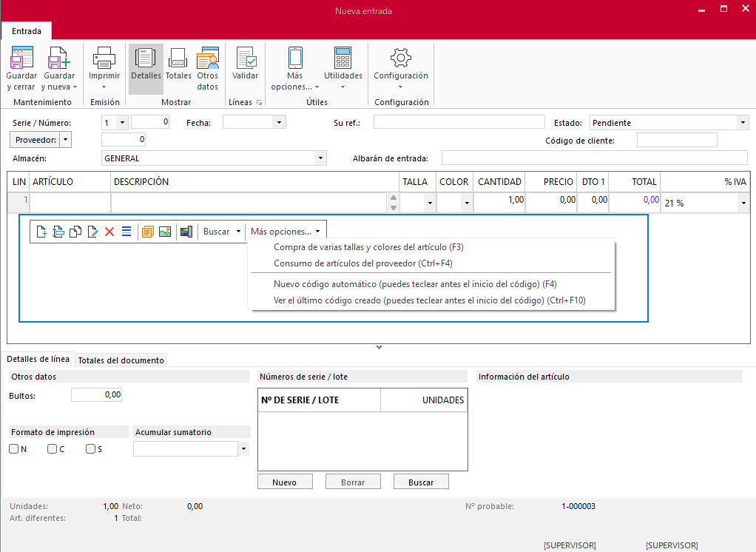Collapse the details panel chevron
This screenshot has height=552, width=756.
(x=379, y=347)
